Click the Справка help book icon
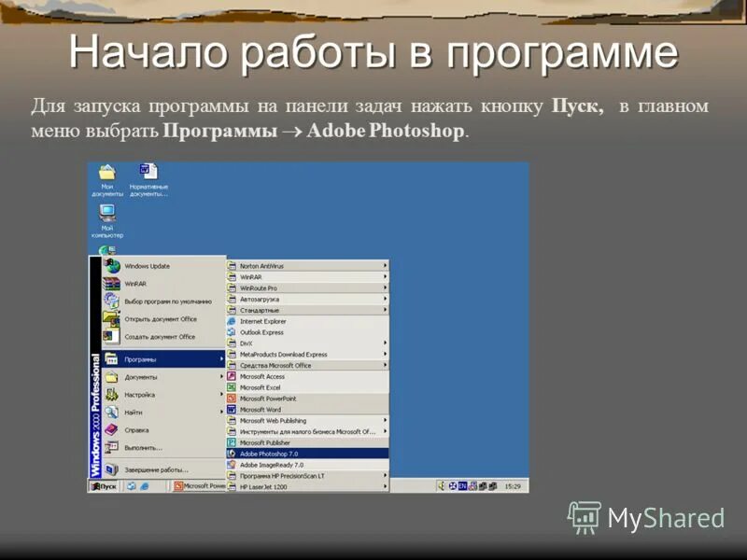The image size is (747, 560). pos(111,430)
